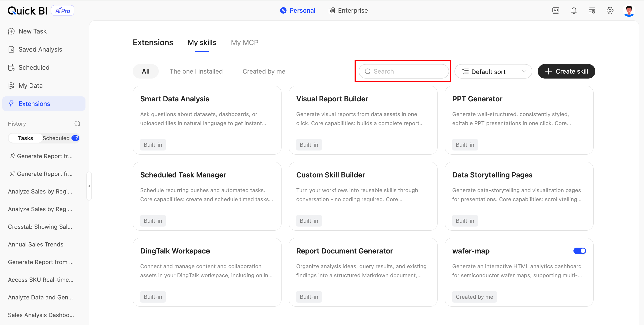Open history item Annual Sales Trends
644x325 pixels.
pos(36,244)
